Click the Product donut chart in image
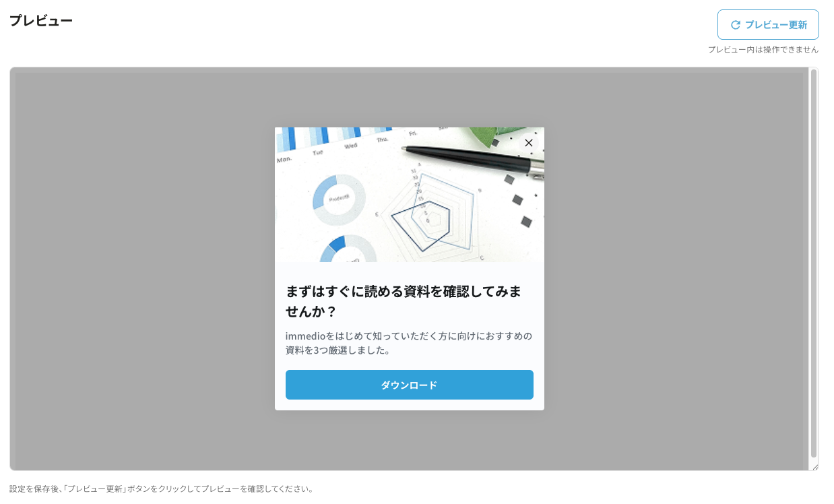This screenshot has width=834, height=504. tap(339, 199)
